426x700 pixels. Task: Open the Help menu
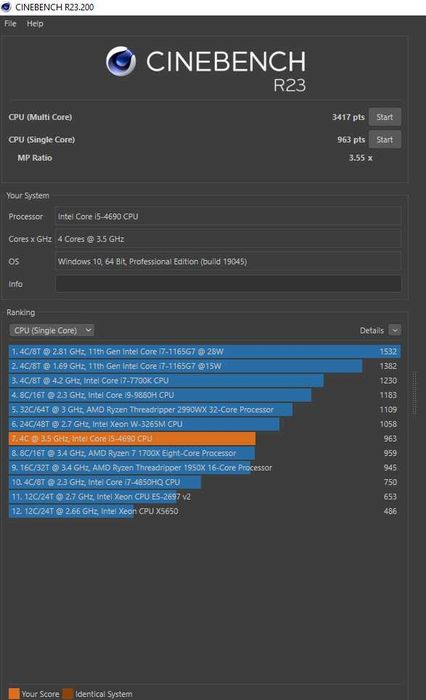click(x=35, y=24)
